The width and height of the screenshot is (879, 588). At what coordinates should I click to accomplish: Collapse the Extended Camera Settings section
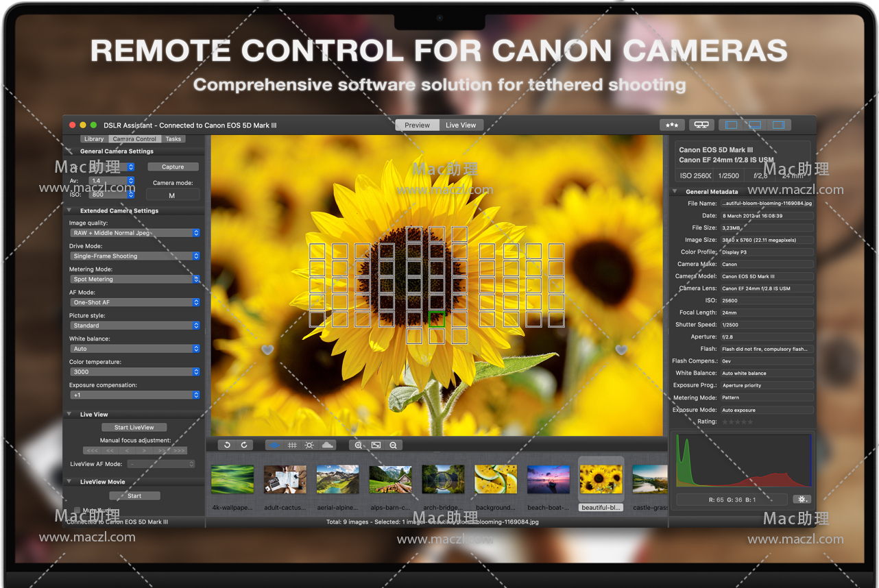coord(69,211)
